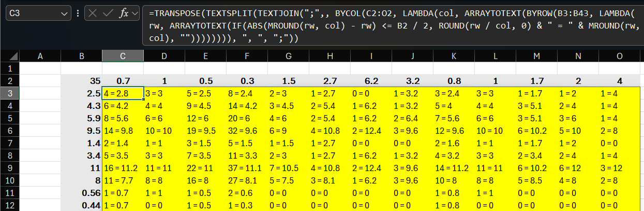The height and width of the screenshot is (211, 644).
Task: Click cell H10 showing 3 = 8.1
Action: click(330, 180)
